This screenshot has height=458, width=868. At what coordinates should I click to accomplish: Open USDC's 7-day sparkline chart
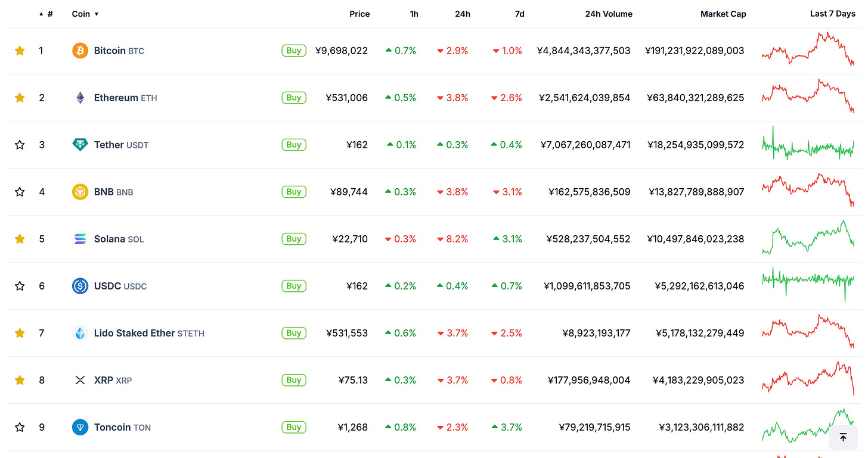808,284
